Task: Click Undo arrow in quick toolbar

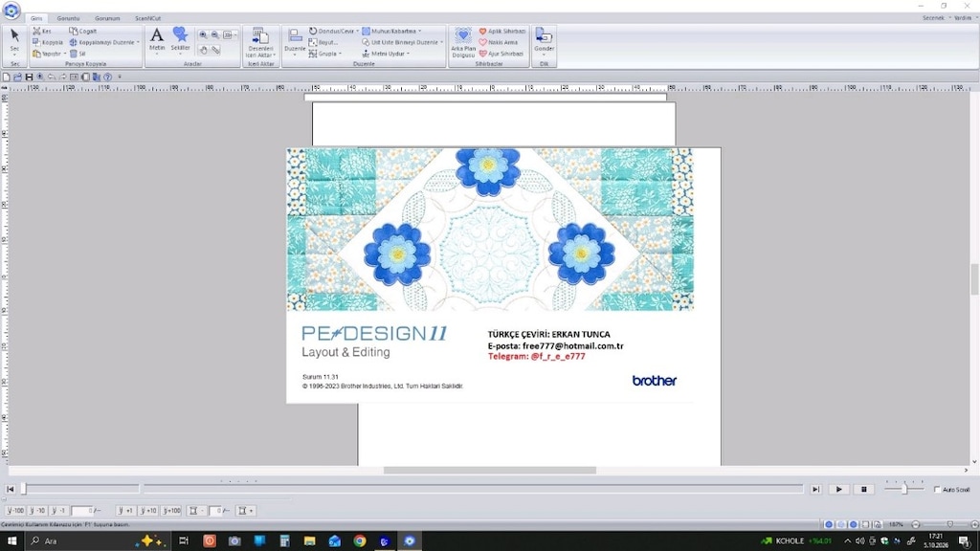Action: pos(52,77)
